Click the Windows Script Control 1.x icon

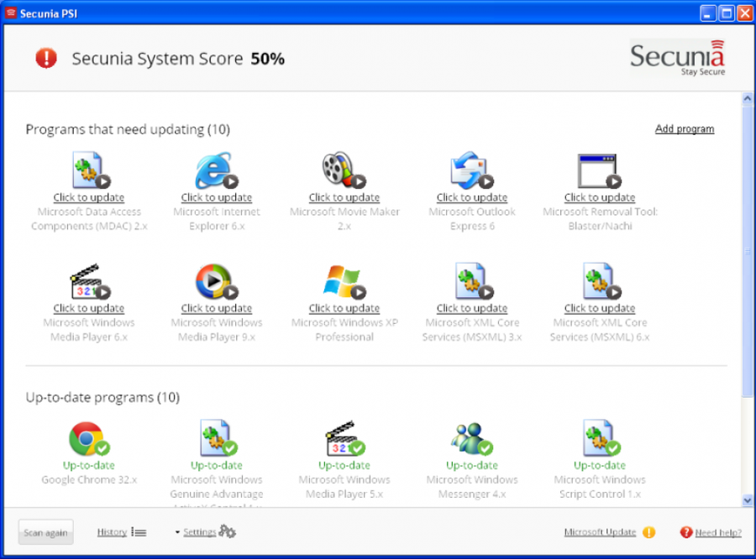601,437
